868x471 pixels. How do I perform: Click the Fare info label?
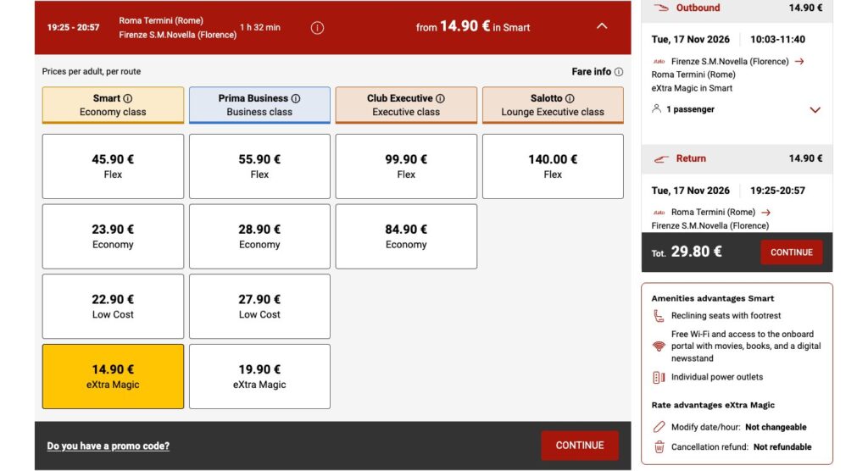[x=591, y=72]
